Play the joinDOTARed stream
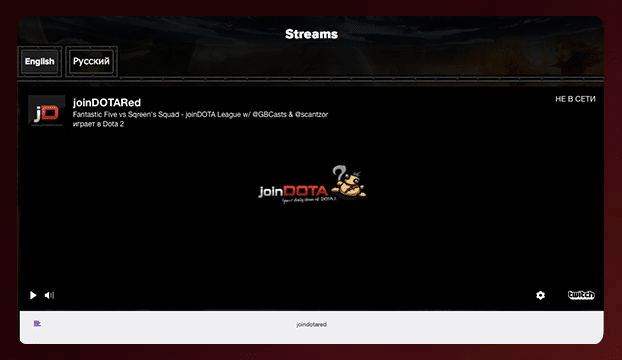The height and width of the screenshot is (360, 622). pos(33,295)
